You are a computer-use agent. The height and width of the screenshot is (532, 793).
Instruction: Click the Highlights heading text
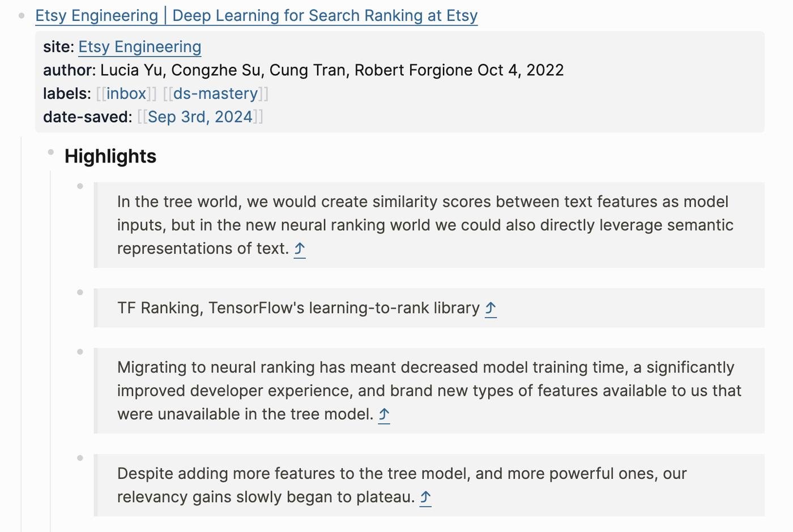coord(110,156)
